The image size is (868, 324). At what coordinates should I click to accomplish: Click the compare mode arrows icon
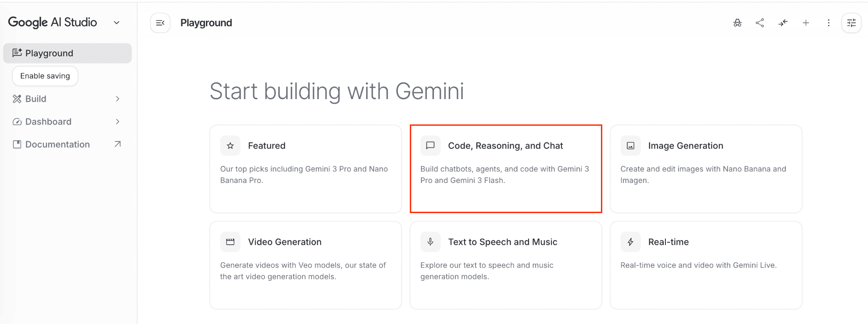click(x=783, y=23)
